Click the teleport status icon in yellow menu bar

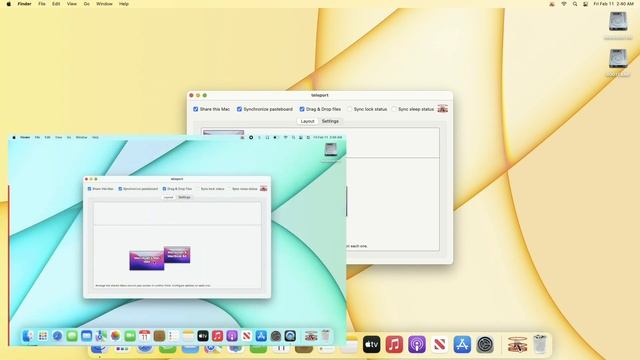point(552,4)
